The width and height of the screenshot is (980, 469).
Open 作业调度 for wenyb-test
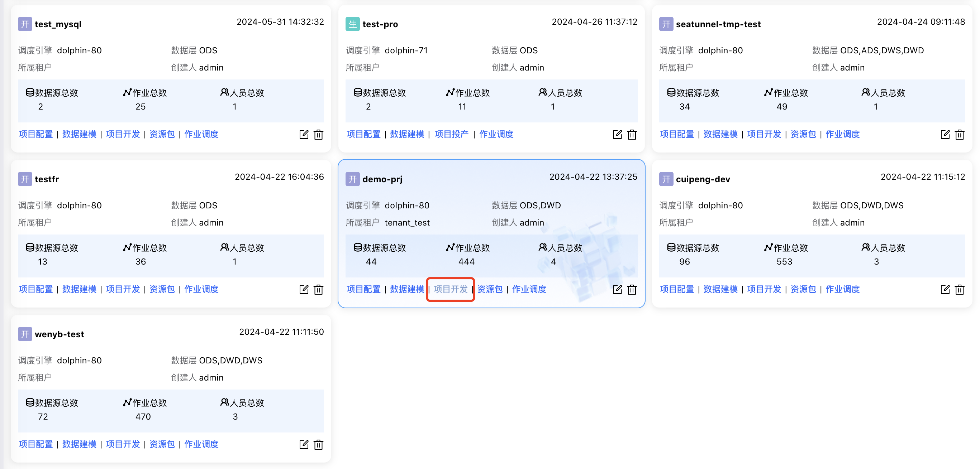pyautogui.click(x=201, y=444)
